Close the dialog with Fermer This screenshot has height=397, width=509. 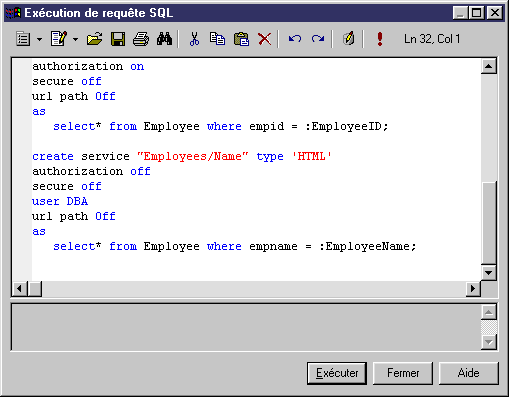(403, 373)
